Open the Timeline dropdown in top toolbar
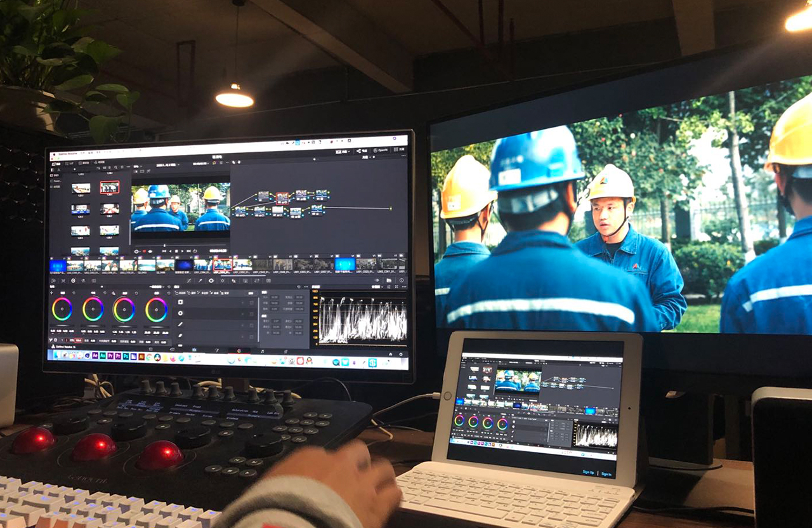Screen dimensions: 812x528 343,152
